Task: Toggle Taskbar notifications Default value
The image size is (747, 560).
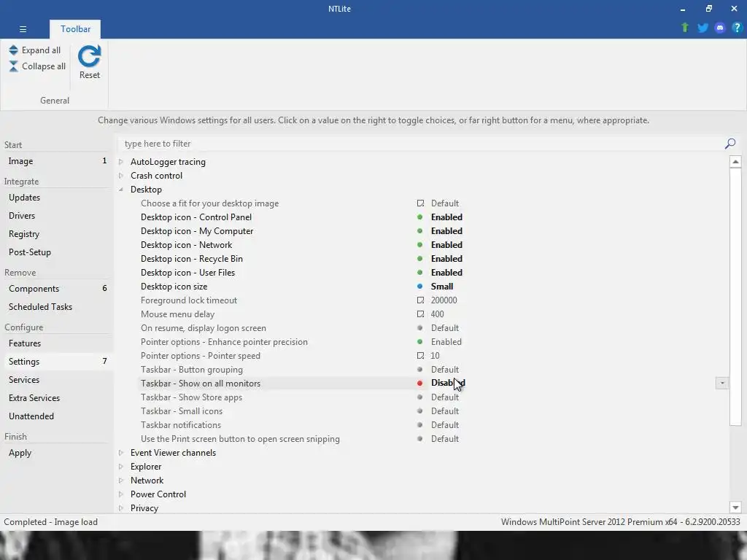Action: [x=445, y=425]
